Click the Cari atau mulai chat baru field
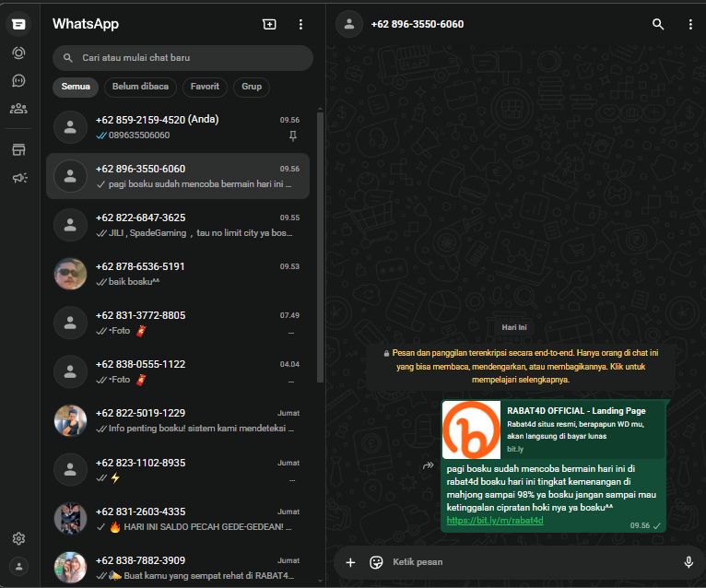The width and height of the screenshot is (706, 588). (182, 58)
